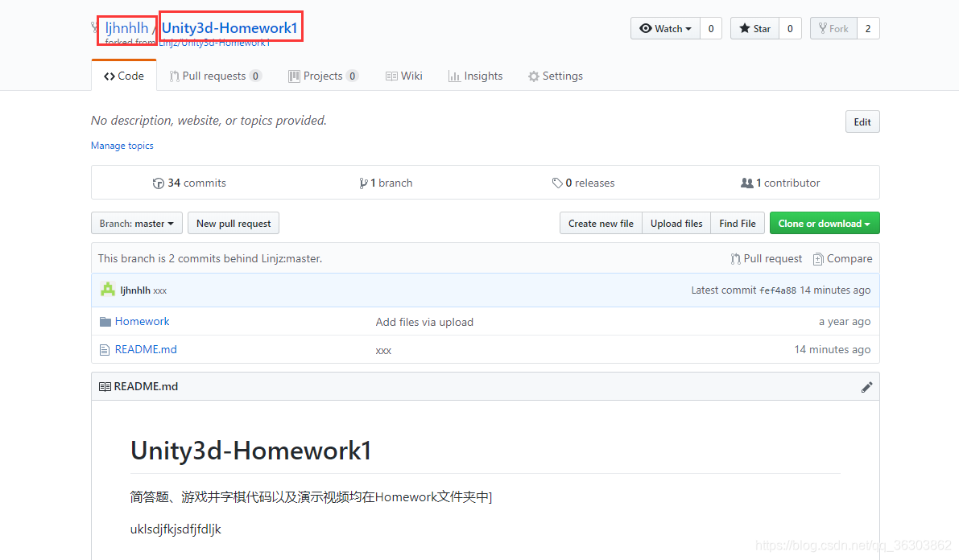Click the Projects tab board icon
Viewport: 959px width, 560px height.
point(294,76)
